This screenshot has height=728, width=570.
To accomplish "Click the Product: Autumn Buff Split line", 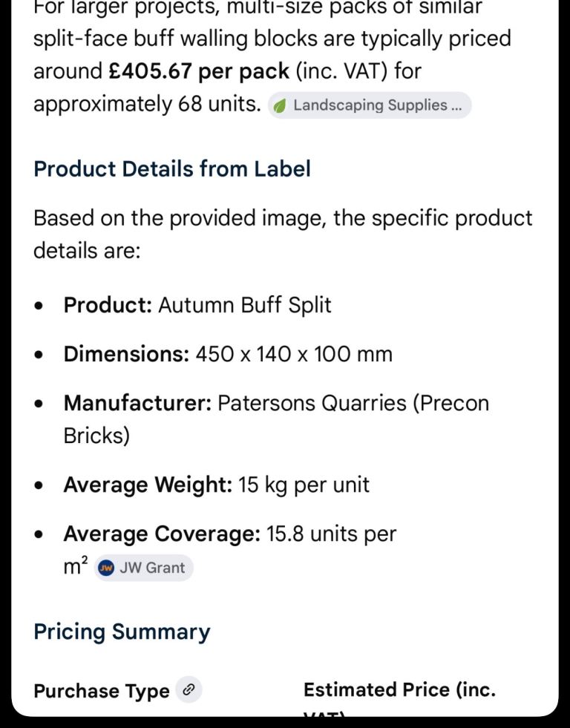I will tap(197, 305).
